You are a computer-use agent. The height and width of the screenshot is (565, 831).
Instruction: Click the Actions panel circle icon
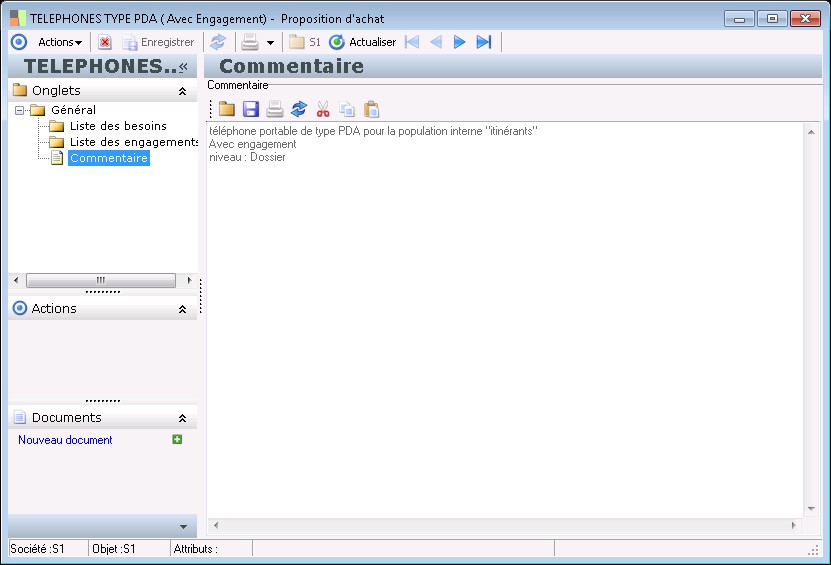pos(20,308)
